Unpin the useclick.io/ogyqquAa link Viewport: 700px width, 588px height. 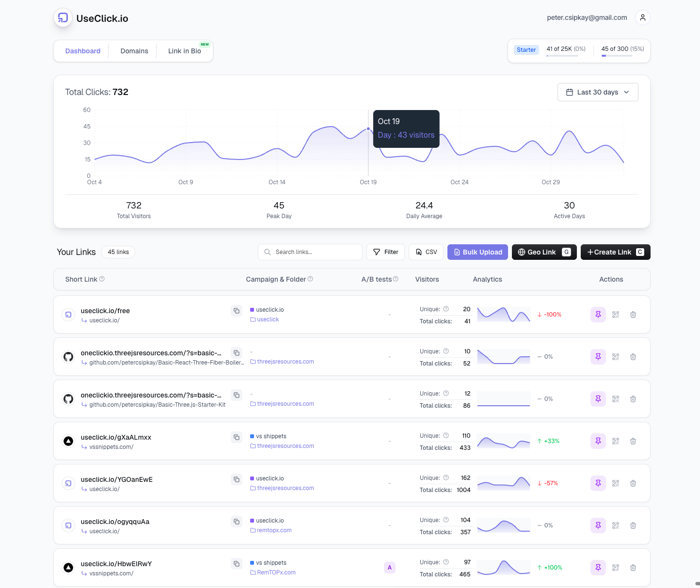point(598,525)
